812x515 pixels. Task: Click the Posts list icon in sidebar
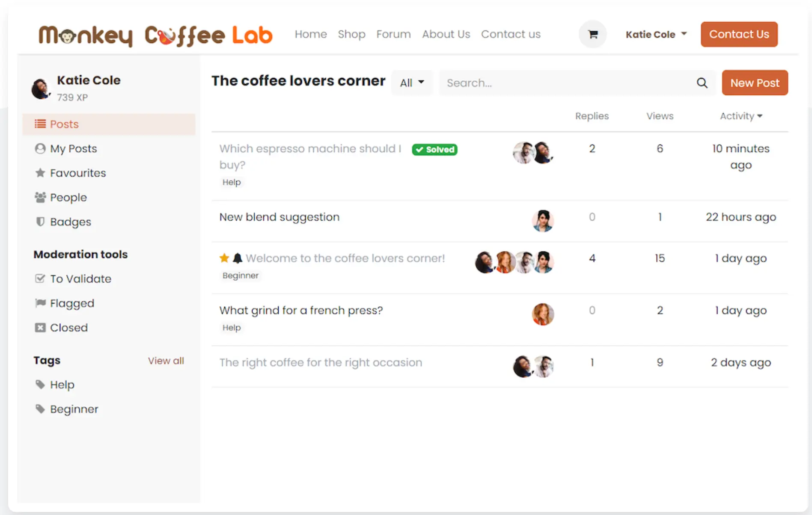[40, 124]
